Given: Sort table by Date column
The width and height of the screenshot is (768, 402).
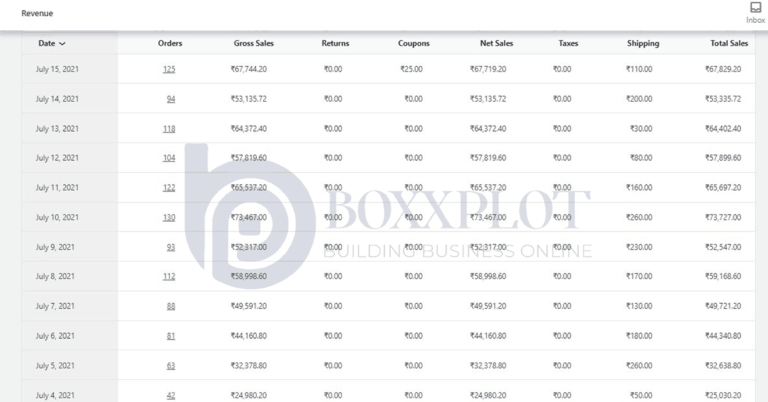Looking at the screenshot, I should coord(52,44).
